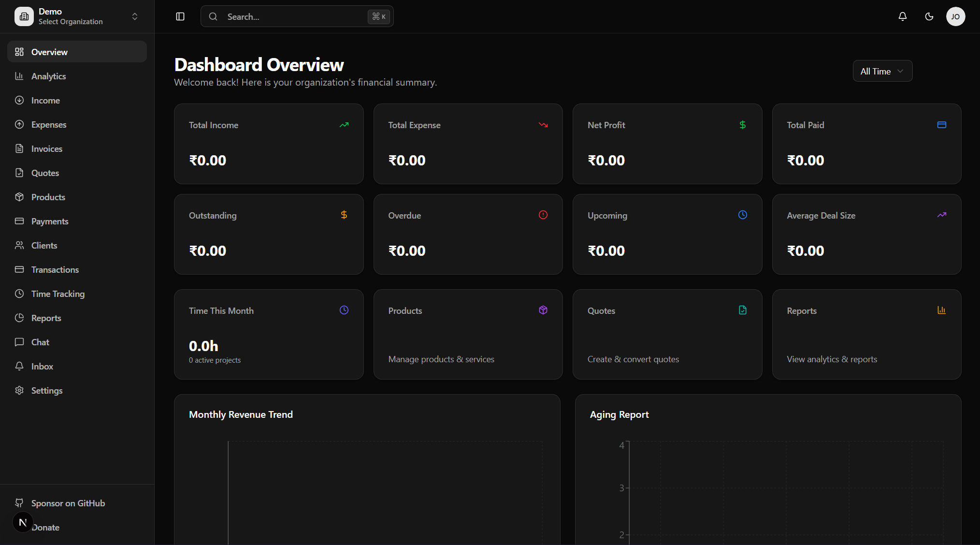Image resolution: width=980 pixels, height=545 pixels.
Task: Expand the Select Organization switcher
Action: click(x=135, y=16)
